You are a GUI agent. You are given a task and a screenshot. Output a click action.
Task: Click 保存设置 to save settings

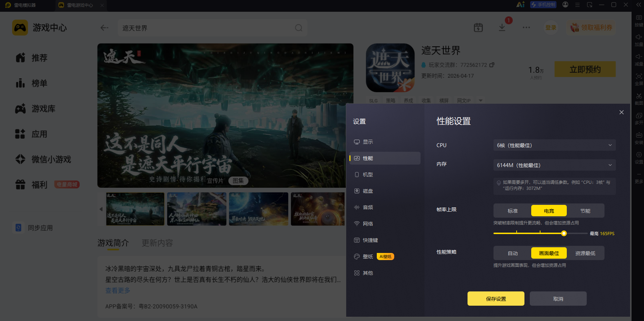(496, 299)
